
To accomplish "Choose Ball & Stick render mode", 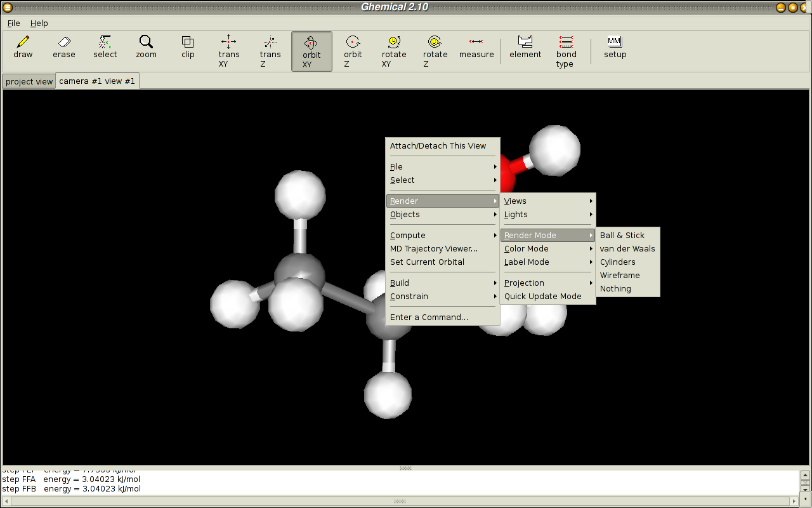I will click(x=622, y=236).
